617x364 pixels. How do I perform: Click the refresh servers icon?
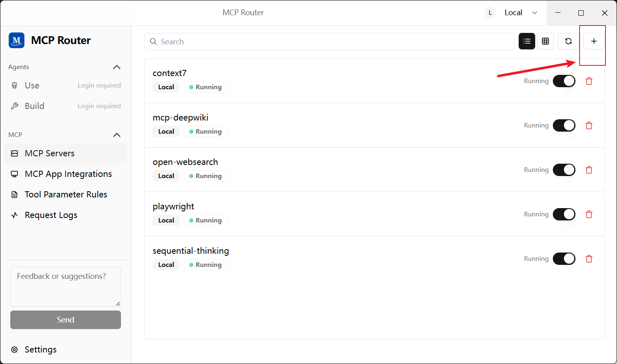[x=568, y=41]
